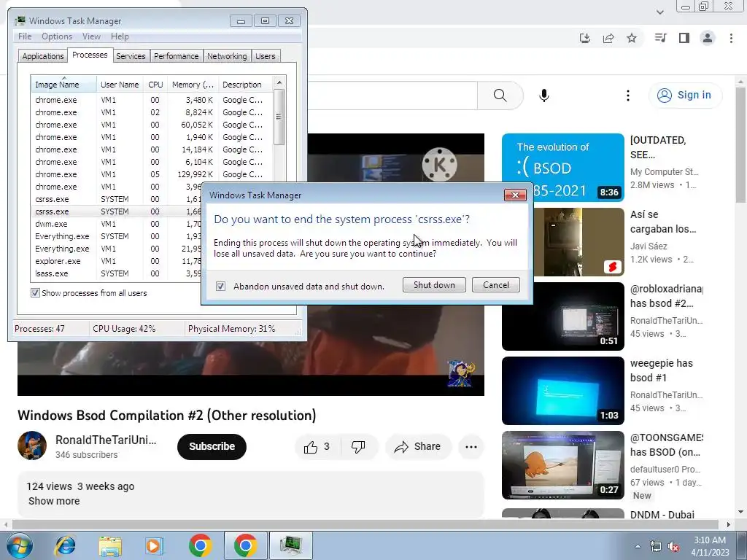Click Shut down button in dialog
This screenshot has height=560, width=747.
click(434, 285)
